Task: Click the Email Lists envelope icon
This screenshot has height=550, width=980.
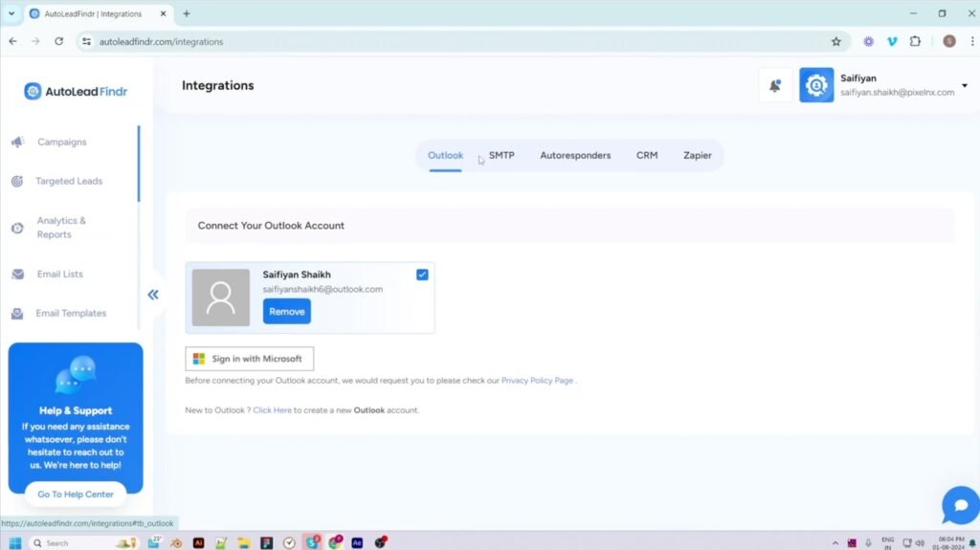Action: click(x=17, y=274)
